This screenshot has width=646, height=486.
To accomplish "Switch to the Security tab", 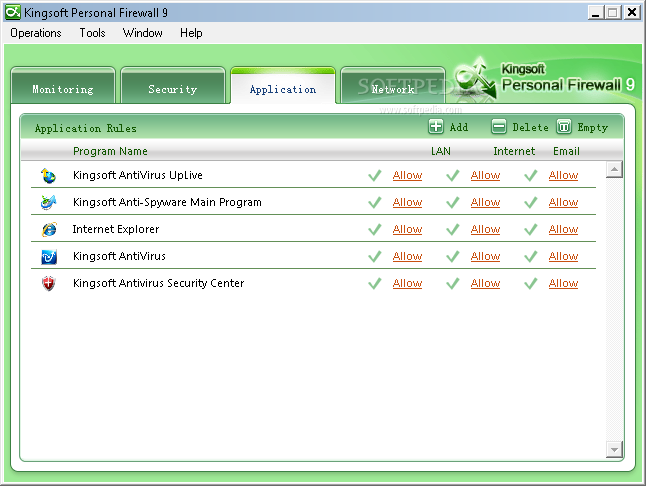I will coord(173,86).
